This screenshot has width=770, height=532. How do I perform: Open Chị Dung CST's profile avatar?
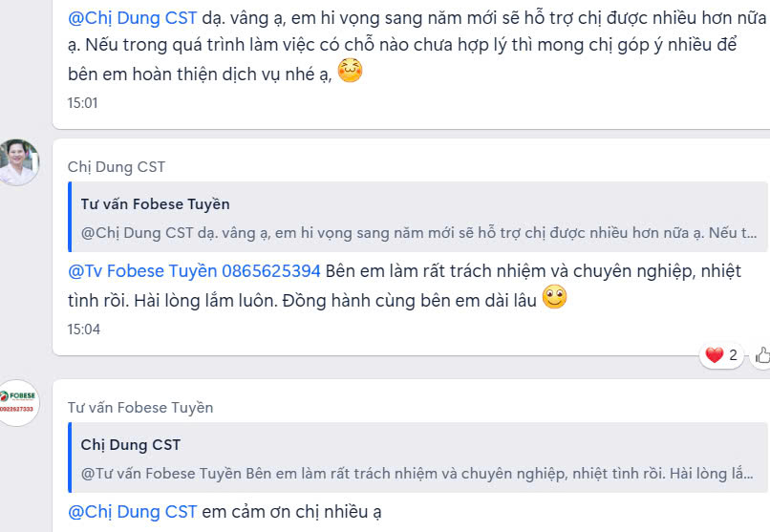coord(18,162)
